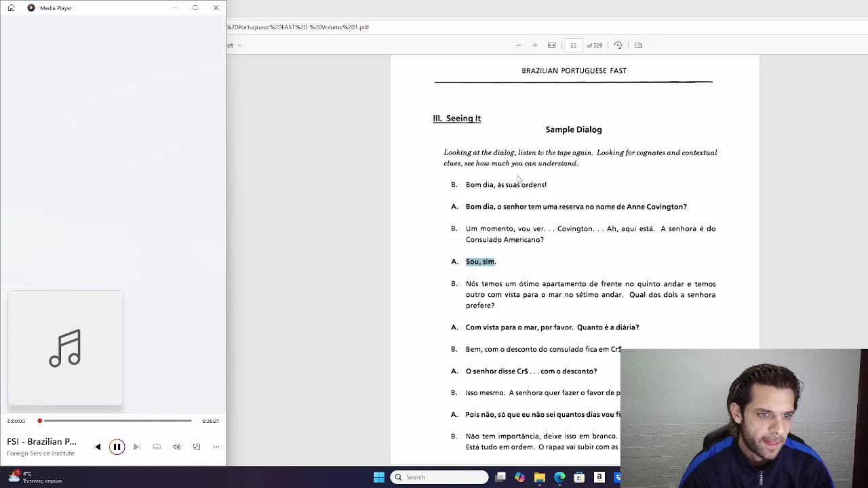Click the taskbar Search box
Image resolution: width=868 pixels, height=488 pixels.
(440, 477)
